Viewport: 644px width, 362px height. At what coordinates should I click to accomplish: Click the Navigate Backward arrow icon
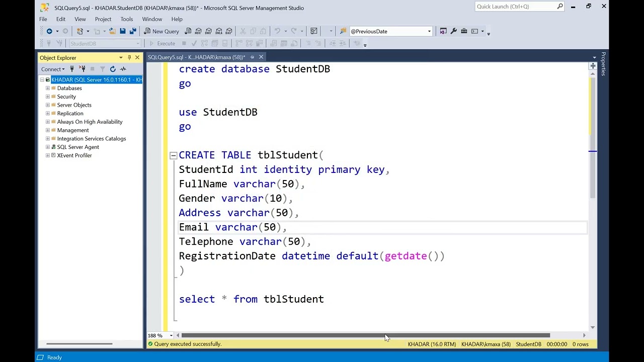pos(49,31)
